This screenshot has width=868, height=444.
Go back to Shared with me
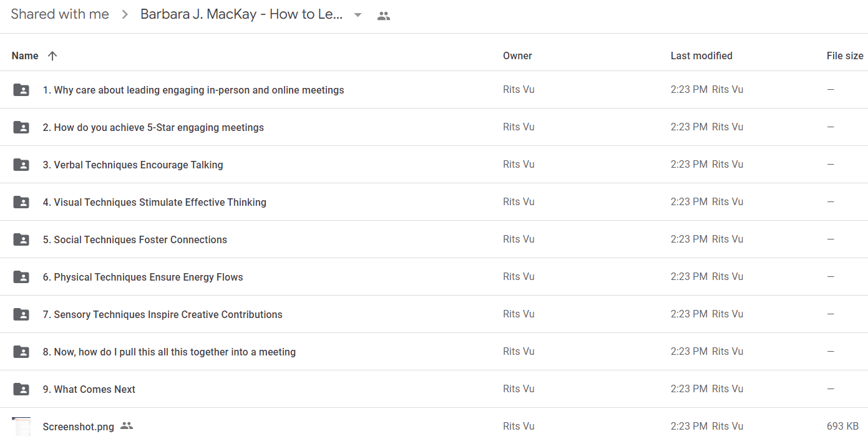pos(60,14)
